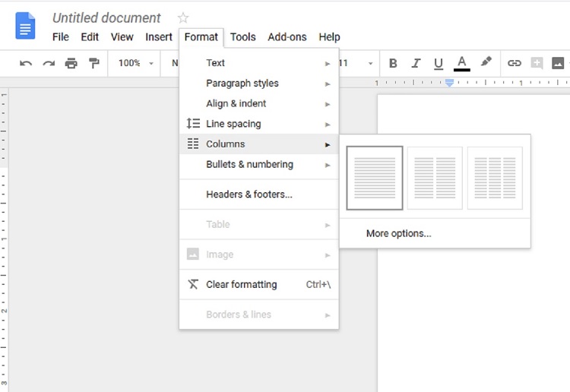Open the 100% zoom dropdown
The height and width of the screenshot is (392, 570).
click(x=135, y=63)
